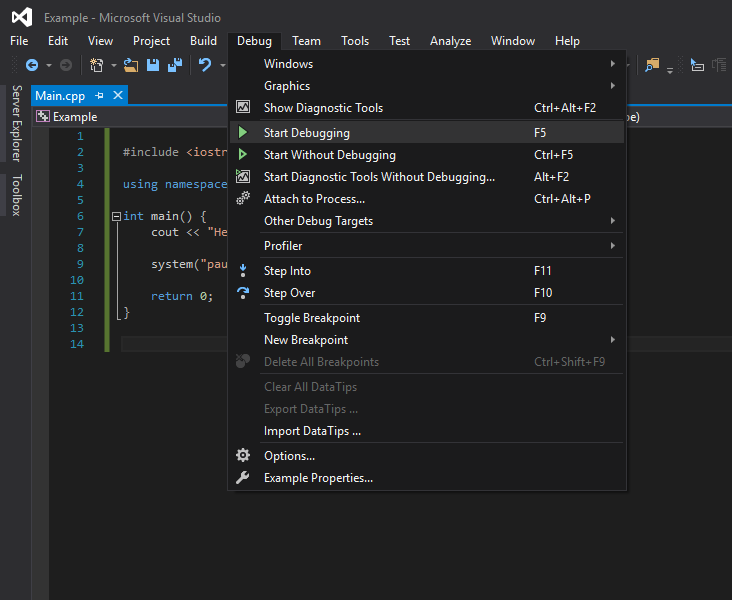Choose Import DataTips menu entry
Image resolution: width=732 pixels, height=600 pixels.
[x=427, y=431]
